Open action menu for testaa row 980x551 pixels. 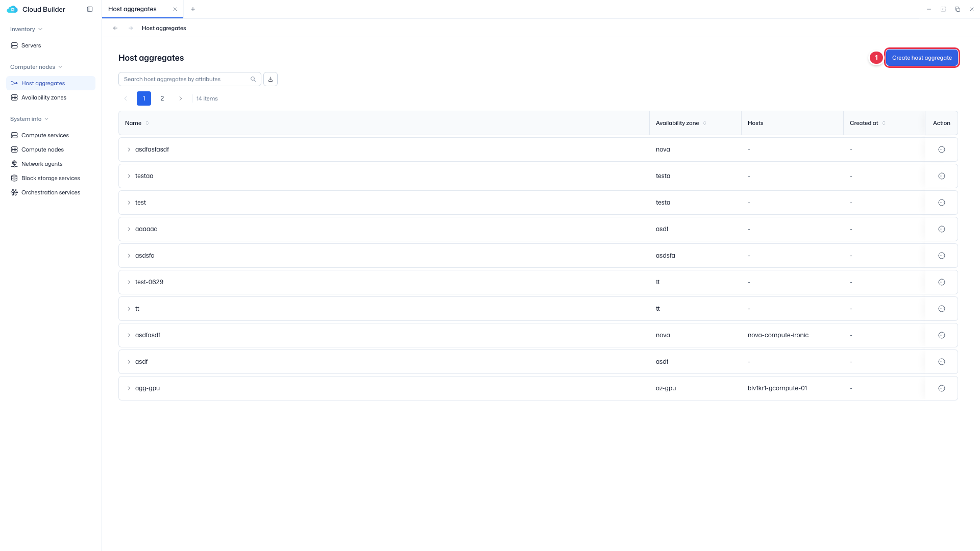click(x=942, y=176)
